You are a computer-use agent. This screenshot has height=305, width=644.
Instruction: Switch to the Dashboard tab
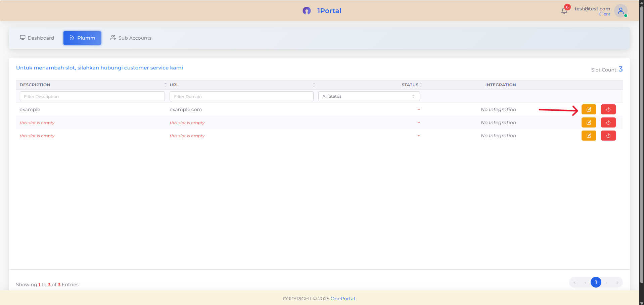(37, 38)
